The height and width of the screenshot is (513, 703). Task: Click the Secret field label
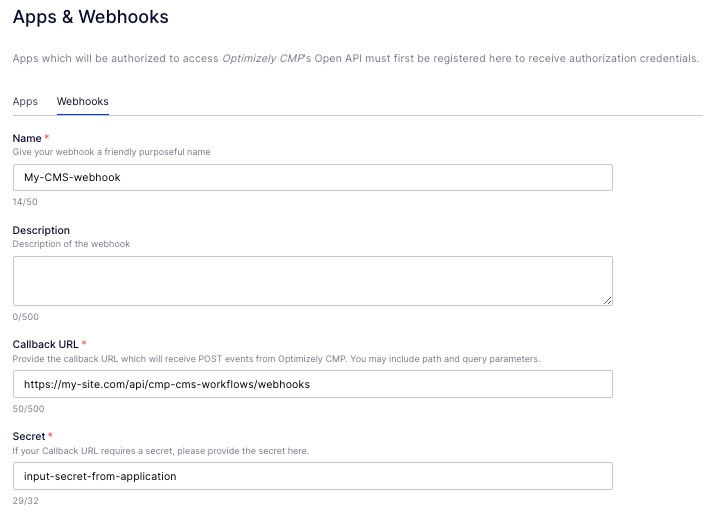(28, 437)
